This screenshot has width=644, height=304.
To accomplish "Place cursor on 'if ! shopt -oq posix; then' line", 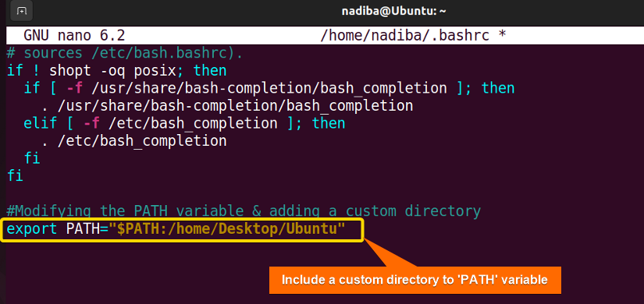I will tap(117, 71).
